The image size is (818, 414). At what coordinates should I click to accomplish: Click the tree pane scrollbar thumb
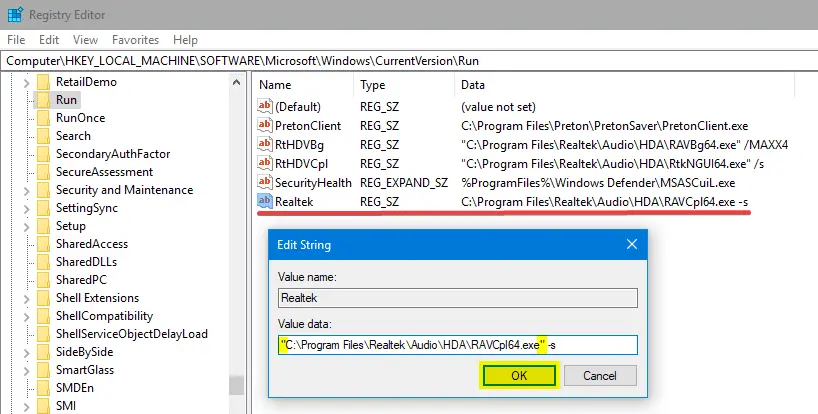click(236, 385)
